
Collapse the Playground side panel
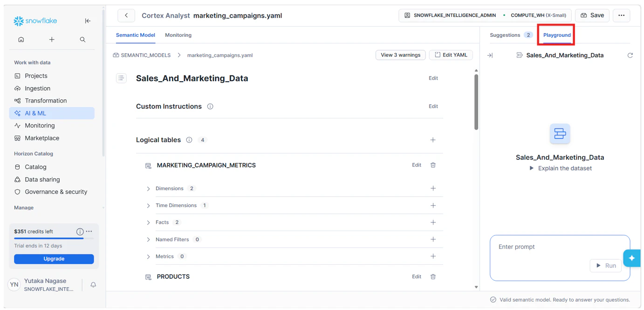coord(490,55)
